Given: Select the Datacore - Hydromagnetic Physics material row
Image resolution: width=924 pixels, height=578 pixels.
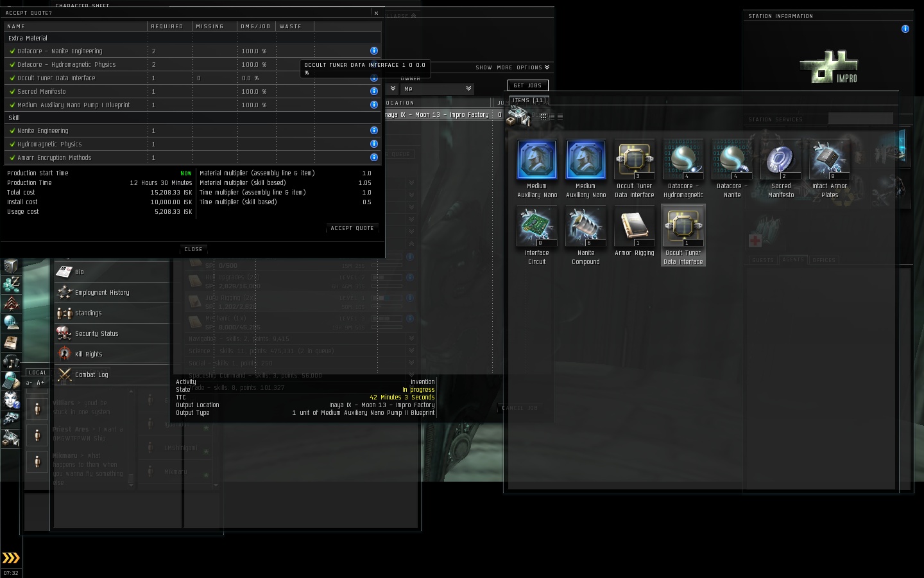Looking at the screenshot, I should 193,64.
